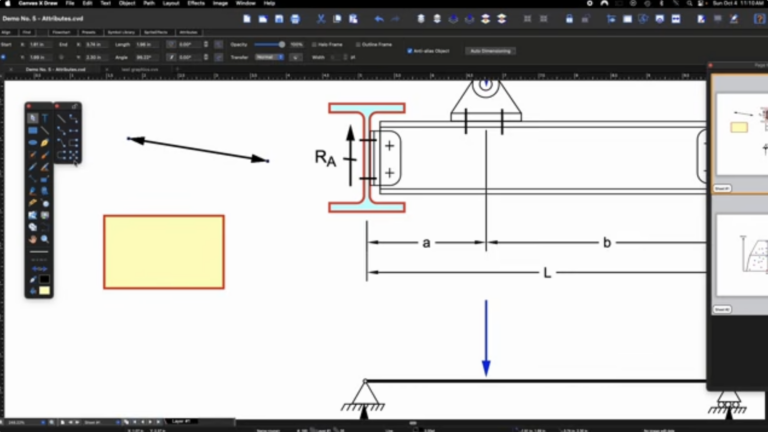Select the Text tool in toolbox
768x432 pixels.
tap(45, 118)
